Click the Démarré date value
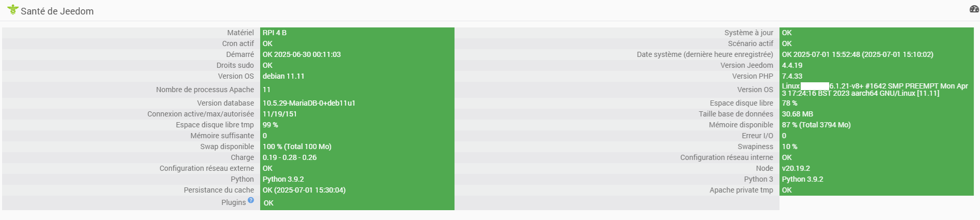This screenshot has height=220, width=980. (x=302, y=54)
